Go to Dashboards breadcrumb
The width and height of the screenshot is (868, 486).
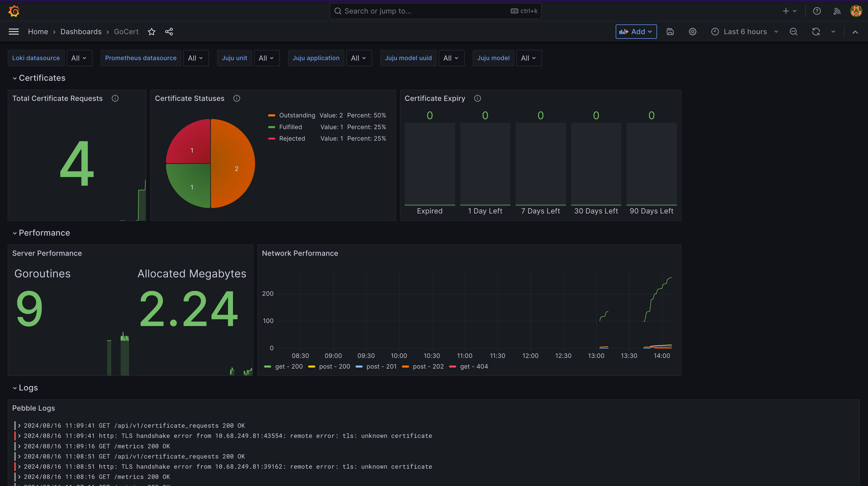pyautogui.click(x=81, y=32)
